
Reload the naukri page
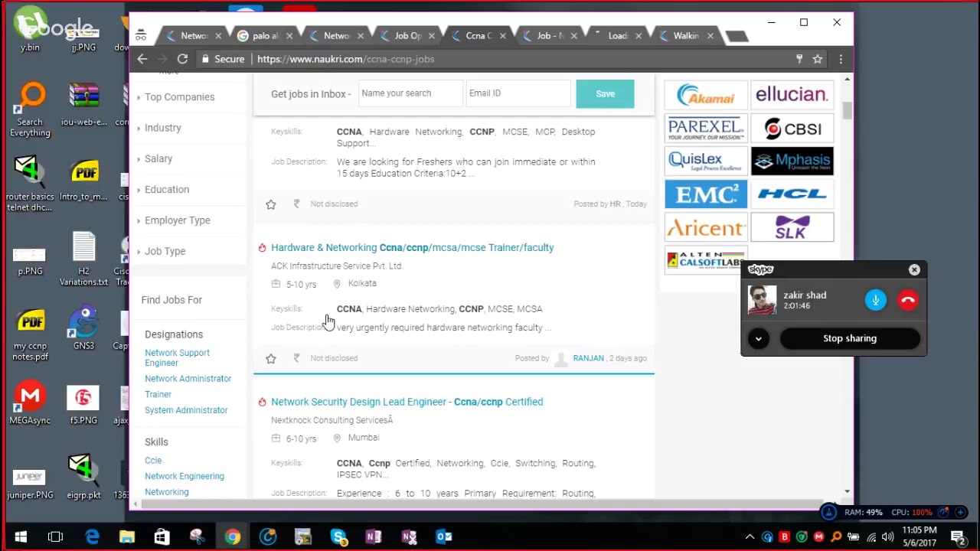point(182,59)
